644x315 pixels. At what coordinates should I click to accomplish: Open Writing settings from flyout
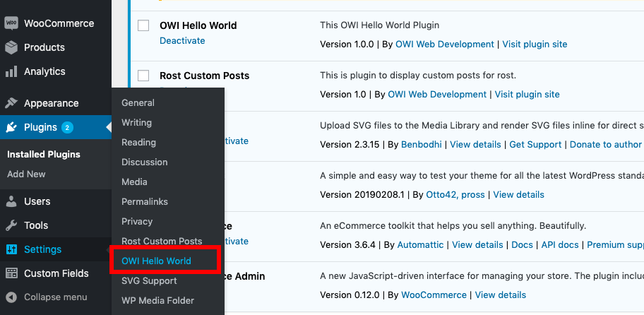[x=136, y=122]
